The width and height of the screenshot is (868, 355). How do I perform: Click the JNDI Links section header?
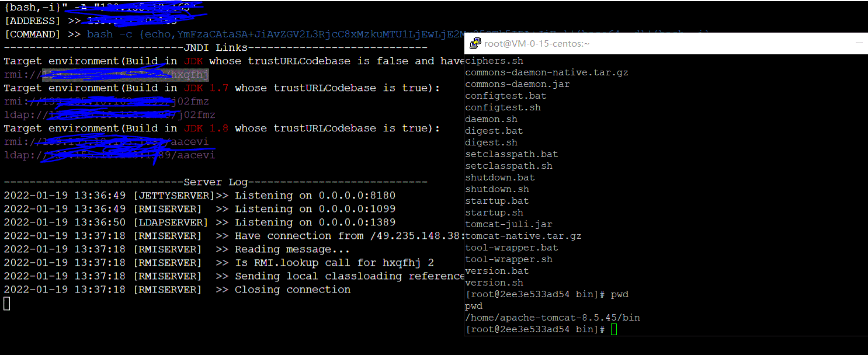click(x=216, y=47)
